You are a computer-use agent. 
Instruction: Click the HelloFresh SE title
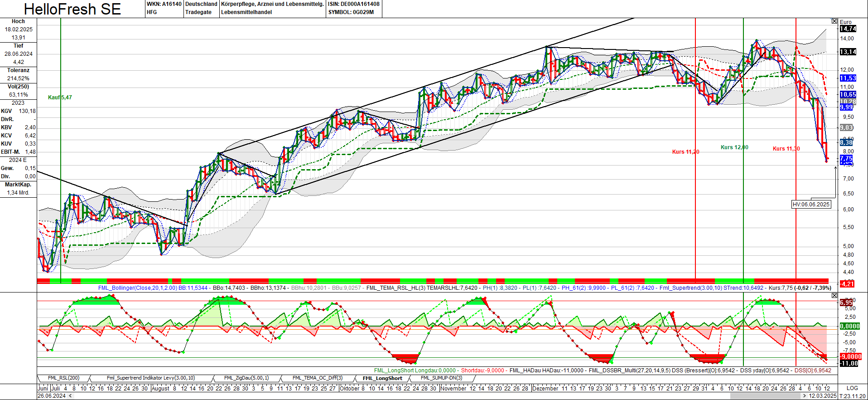click(72, 9)
